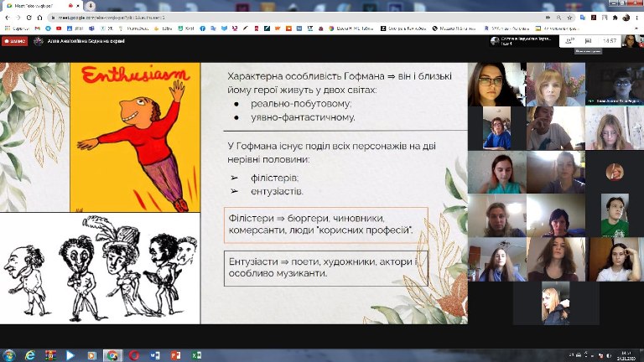The width and height of the screenshot is (644, 362).
Task: Click the black-and-white caricature drawing on slide
Action: tap(100, 268)
